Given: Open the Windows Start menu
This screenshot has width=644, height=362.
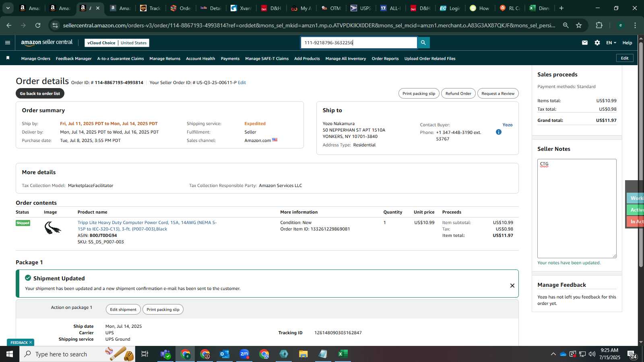Looking at the screenshot, I should [10, 354].
